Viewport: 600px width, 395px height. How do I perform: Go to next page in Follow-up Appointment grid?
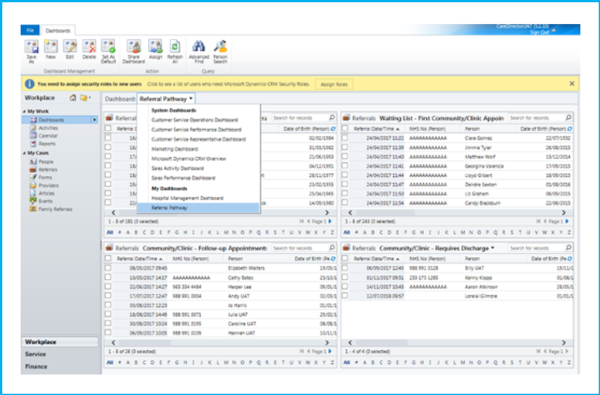(x=330, y=351)
